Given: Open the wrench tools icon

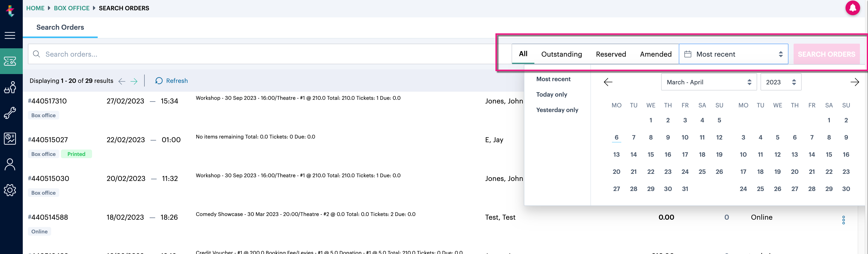Looking at the screenshot, I should tap(10, 113).
